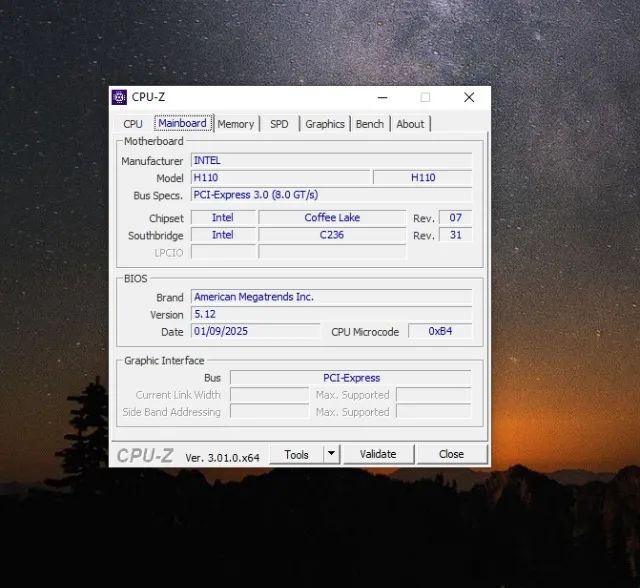
Task: Open the Memory tab
Action: tap(236, 124)
